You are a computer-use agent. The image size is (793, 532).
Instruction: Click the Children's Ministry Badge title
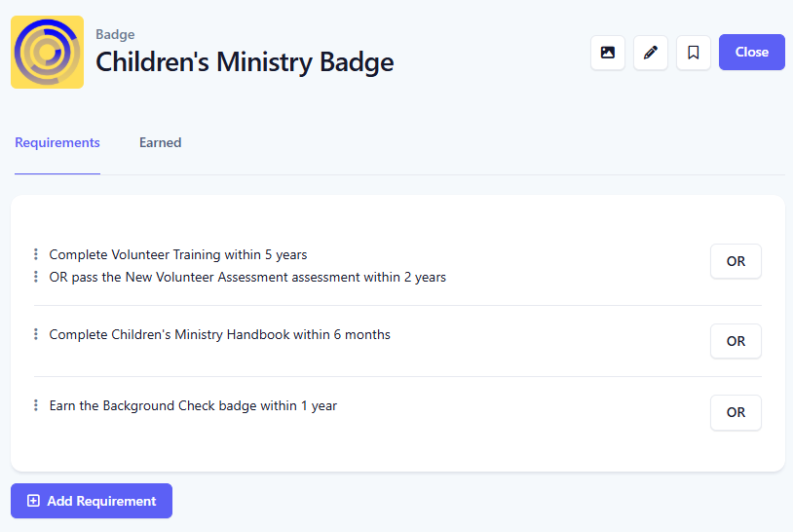point(245,62)
